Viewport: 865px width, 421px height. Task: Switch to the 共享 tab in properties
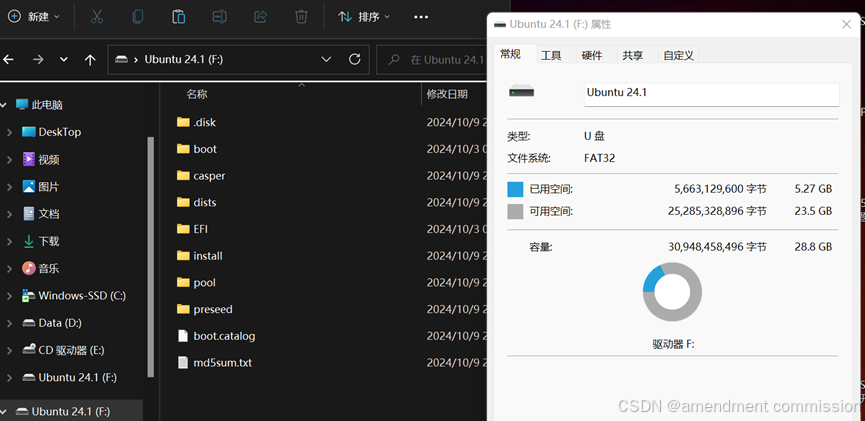[633, 55]
